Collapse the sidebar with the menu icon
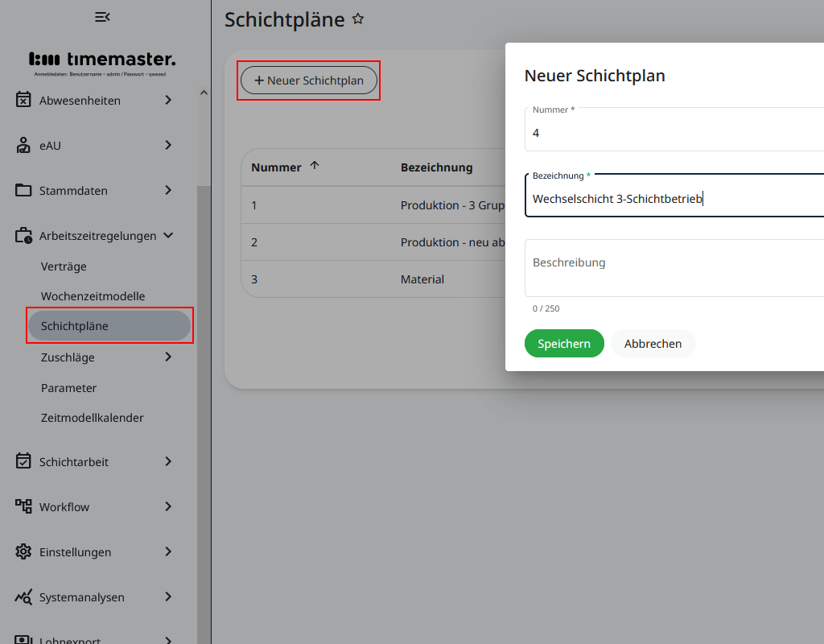 pyautogui.click(x=103, y=16)
